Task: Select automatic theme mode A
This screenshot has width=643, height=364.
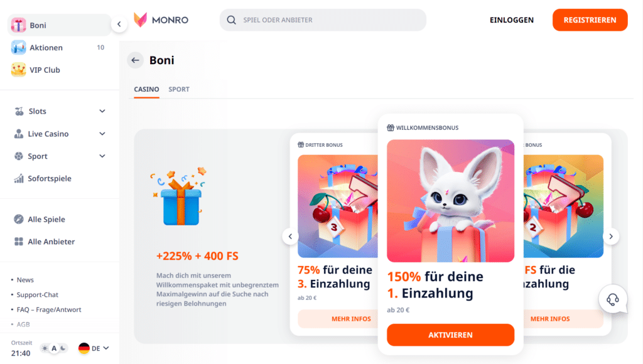Action: tap(54, 348)
